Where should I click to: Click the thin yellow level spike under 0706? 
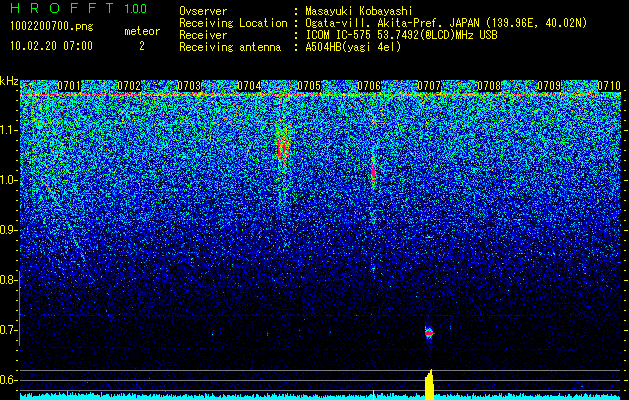pos(373,395)
